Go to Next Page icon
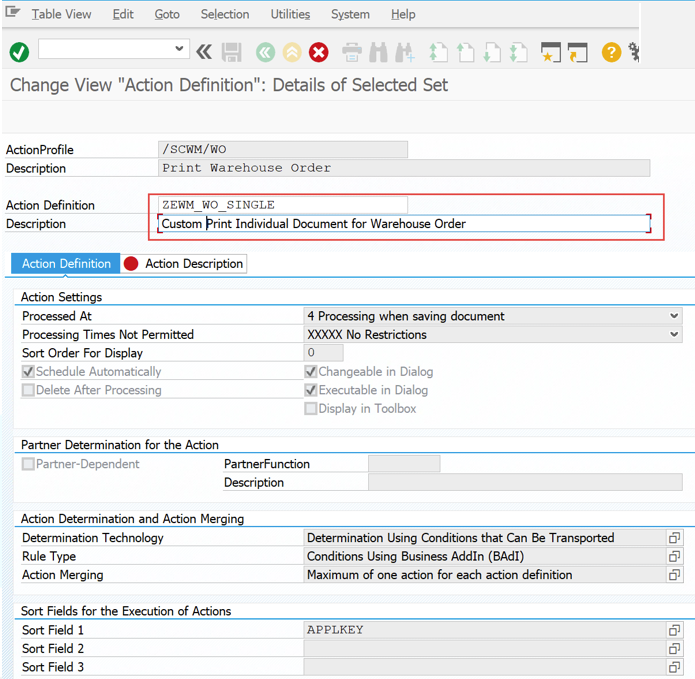The image size is (695, 679). [492, 52]
